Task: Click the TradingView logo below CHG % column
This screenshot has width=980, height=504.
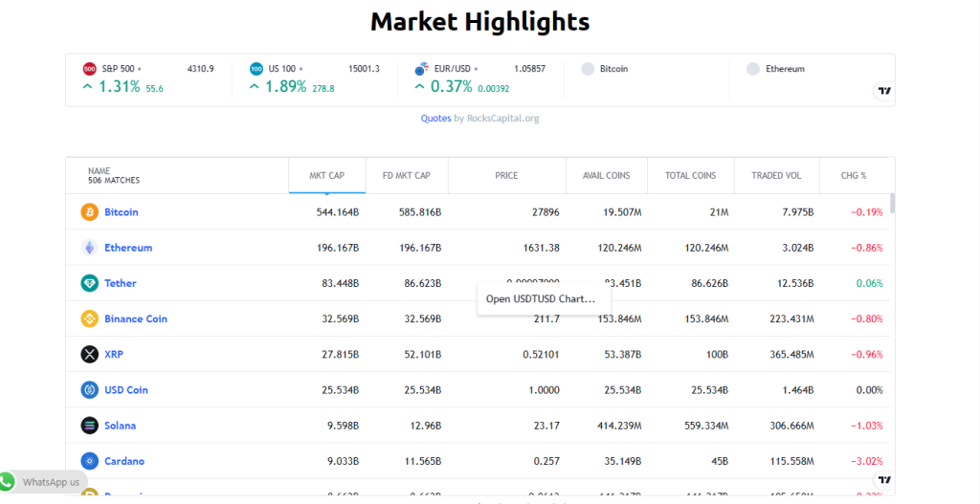Action: pyautogui.click(x=884, y=480)
